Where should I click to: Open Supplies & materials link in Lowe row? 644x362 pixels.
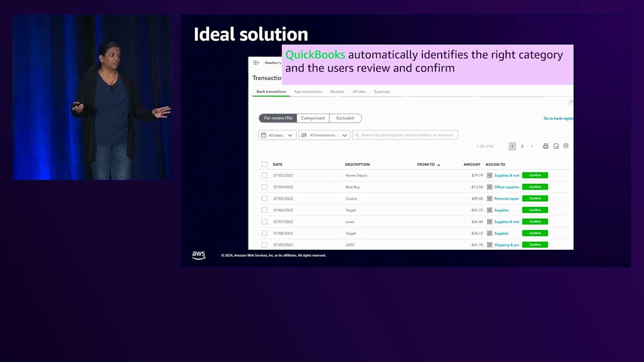coord(507,221)
